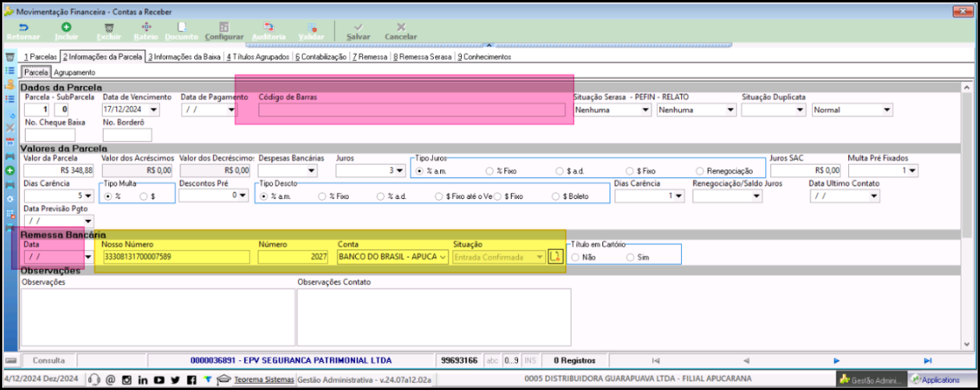
Task: Select '$' radio in Tipo Multa
Action: point(144,196)
